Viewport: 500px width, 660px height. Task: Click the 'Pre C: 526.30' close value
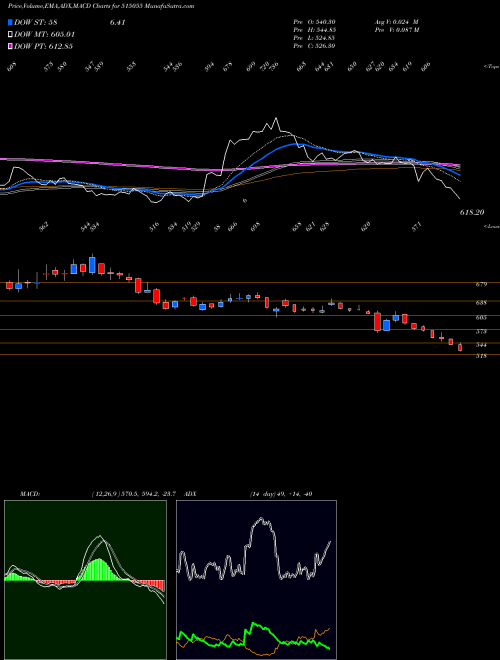pyautogui.click(x=314, y=46)
